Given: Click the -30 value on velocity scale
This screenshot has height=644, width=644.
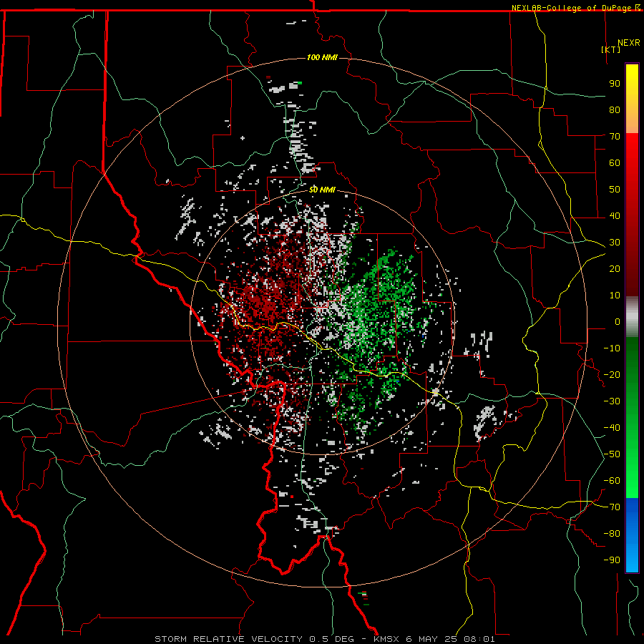Looking at the screenshot, I should pyautogui.click(x=612, y=401).
